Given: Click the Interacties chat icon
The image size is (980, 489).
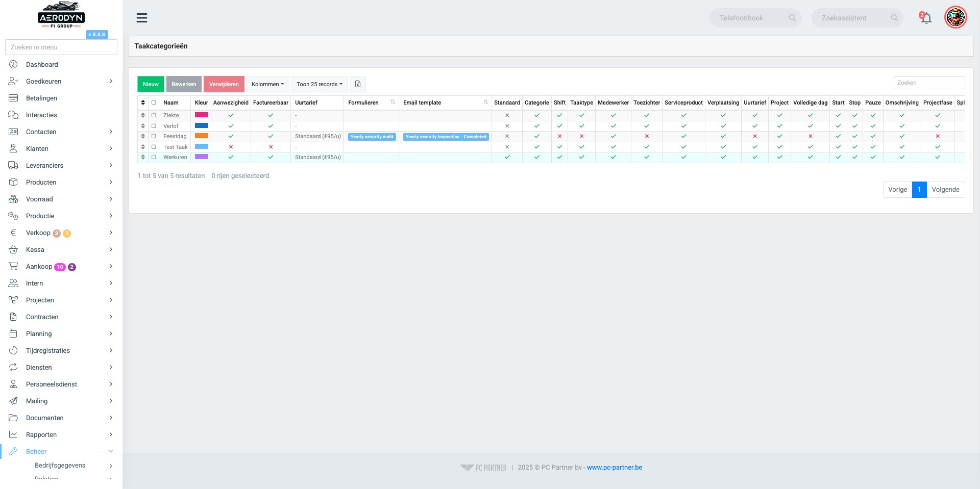Looking at the screenshot, I should click(x=13, y=115).
